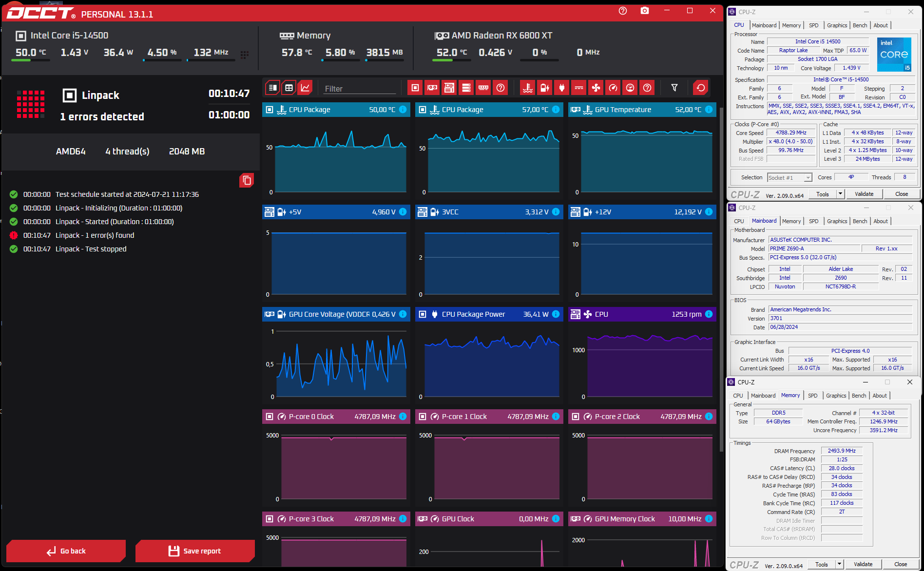The height and width of the screenshot is (571, 924).
Task: Click log entry "Linpack - 1 error(s) found"
Action: [95, 235]
